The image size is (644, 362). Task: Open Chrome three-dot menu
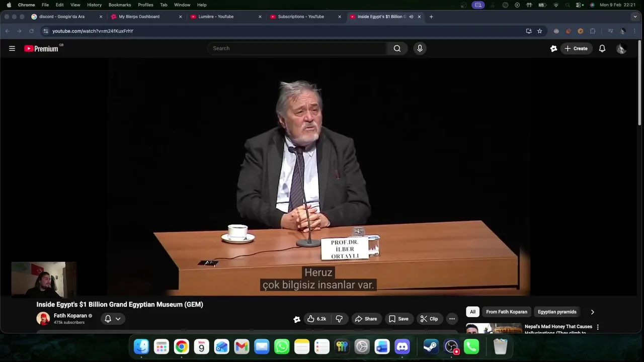tap(635, 31)
